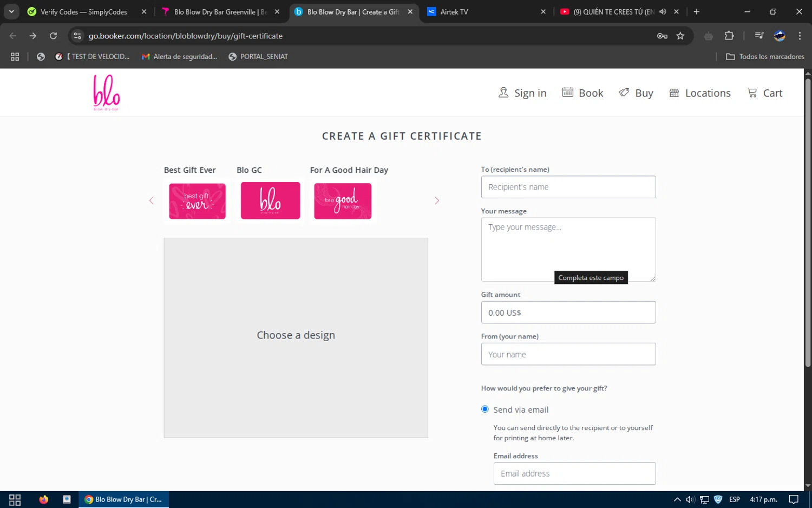This screenshot has height=508, width=812.
Task: Mute the YouTube tab audio icon
Action: pos(663,12)
